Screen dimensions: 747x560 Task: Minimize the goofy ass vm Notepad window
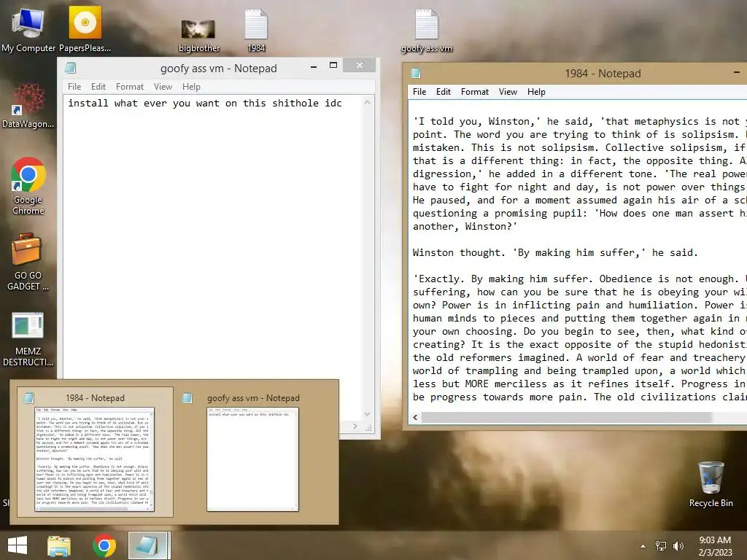click(x=314, y=66)
